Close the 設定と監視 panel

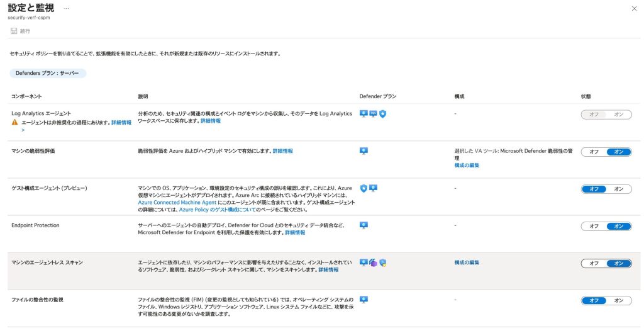point(633,8)
